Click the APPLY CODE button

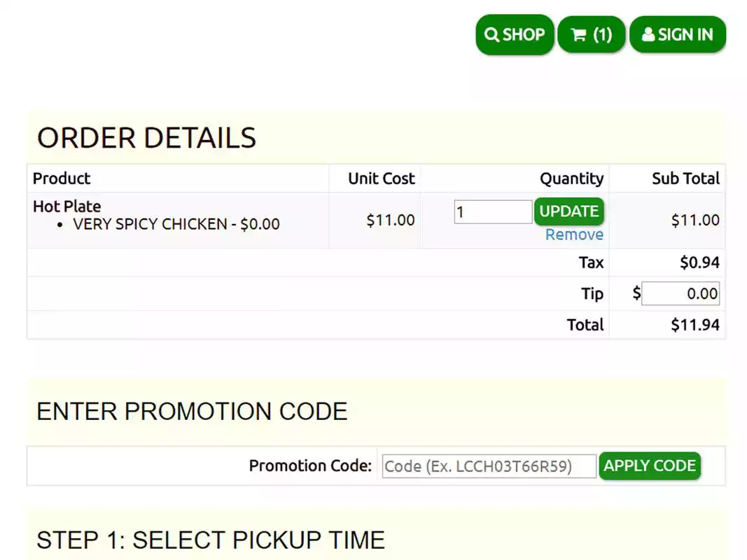tap(649, 466)
